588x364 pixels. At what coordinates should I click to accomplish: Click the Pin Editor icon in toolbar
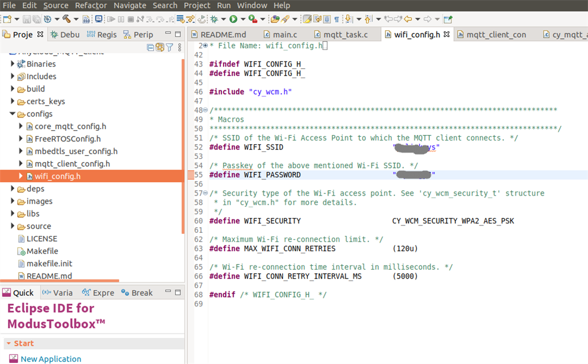[x=448, y=19]
